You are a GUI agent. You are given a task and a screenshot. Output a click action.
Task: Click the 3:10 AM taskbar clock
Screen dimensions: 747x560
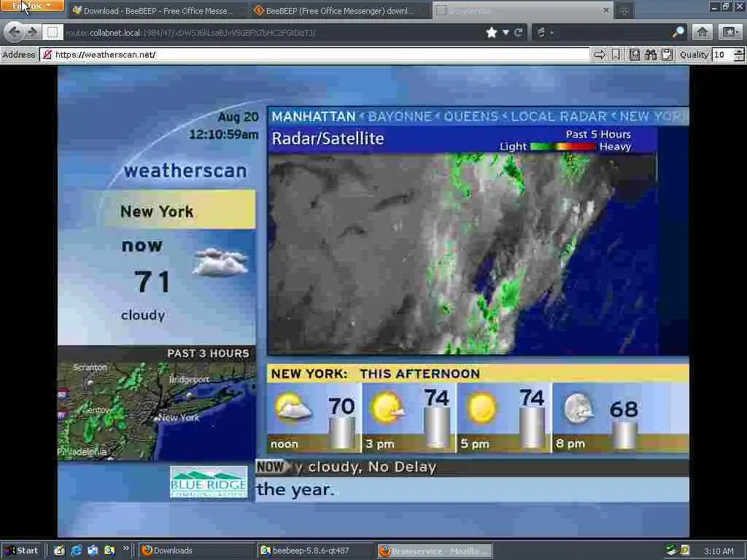click(719, 551)
